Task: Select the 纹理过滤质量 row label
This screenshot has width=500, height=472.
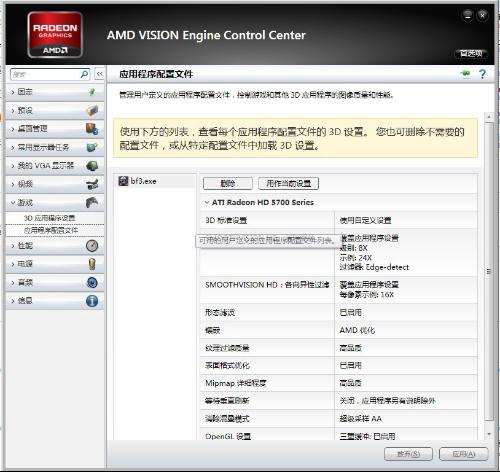Action: [227, 348]
